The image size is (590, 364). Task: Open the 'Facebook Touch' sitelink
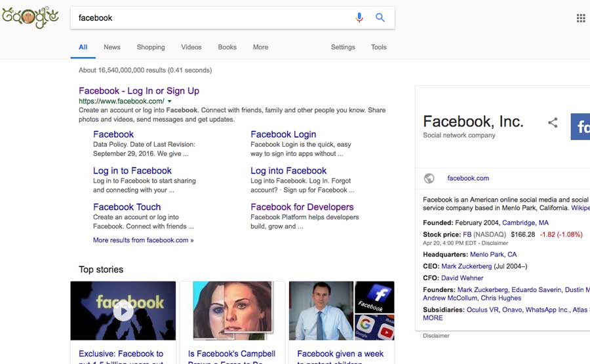point(127,207)
